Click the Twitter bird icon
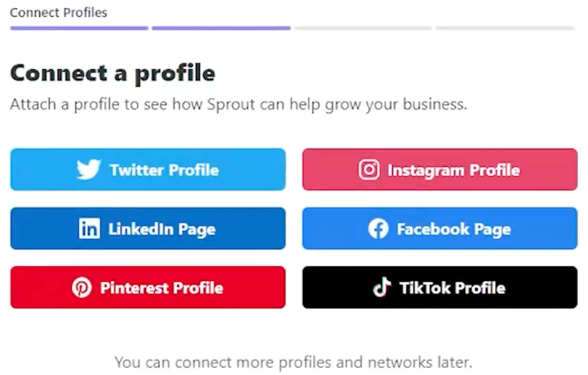Screen dimensions: 588x375 pos(87,170)
